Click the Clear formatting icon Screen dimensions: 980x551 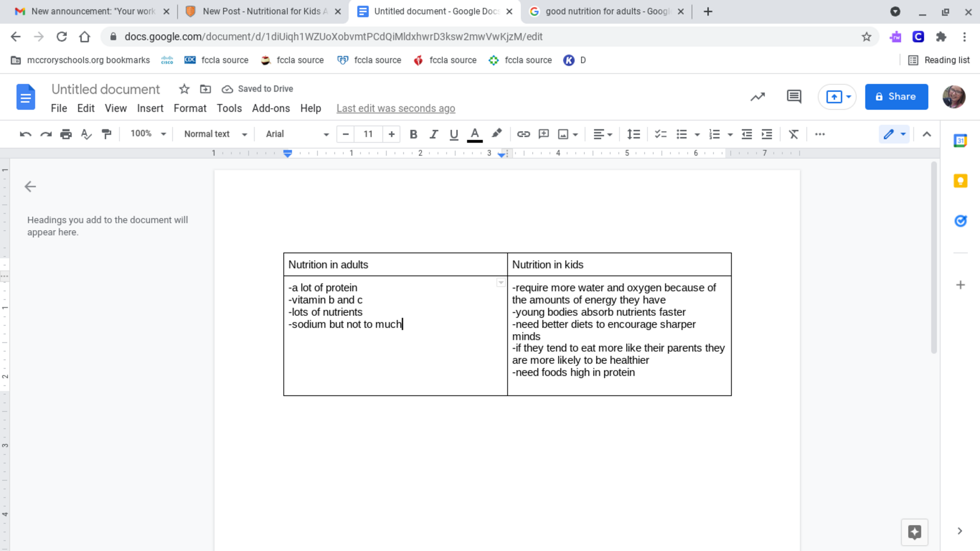click(793, 134)
